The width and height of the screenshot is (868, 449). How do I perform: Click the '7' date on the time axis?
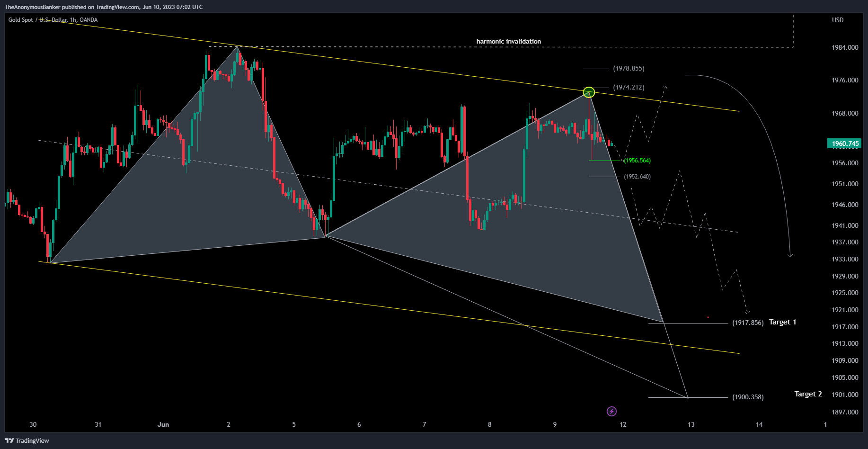click(425, 424)
